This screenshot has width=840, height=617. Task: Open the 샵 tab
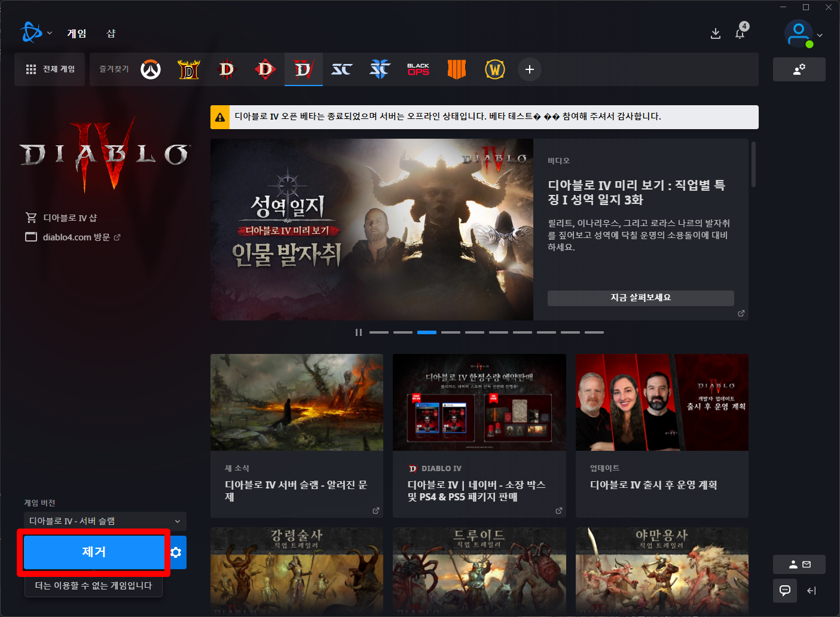pyautogui.click(x=111, y=33)
